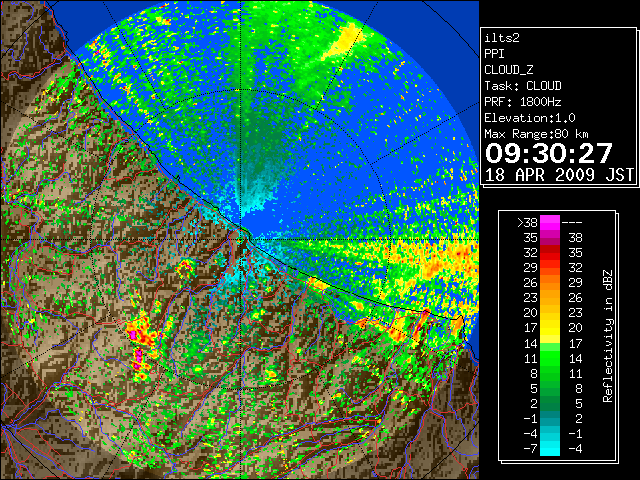Click the 'Reflectivity in dBZ' axis label

click(x=608, y=336)
